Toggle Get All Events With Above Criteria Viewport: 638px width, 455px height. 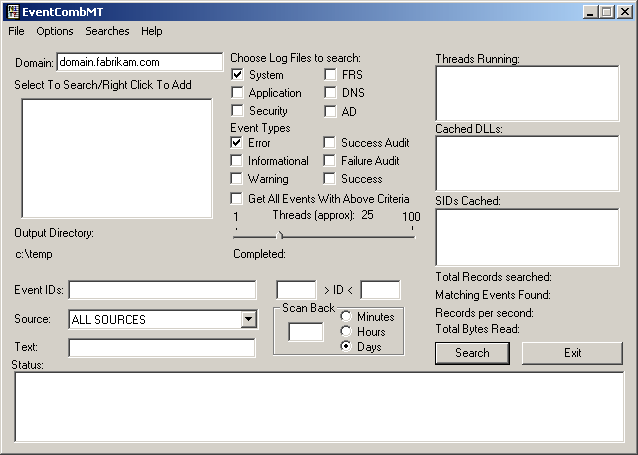tap(238, 199)
